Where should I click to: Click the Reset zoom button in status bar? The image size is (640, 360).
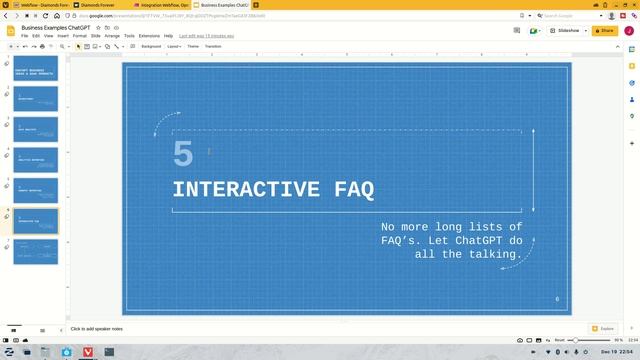coord(560,340)
